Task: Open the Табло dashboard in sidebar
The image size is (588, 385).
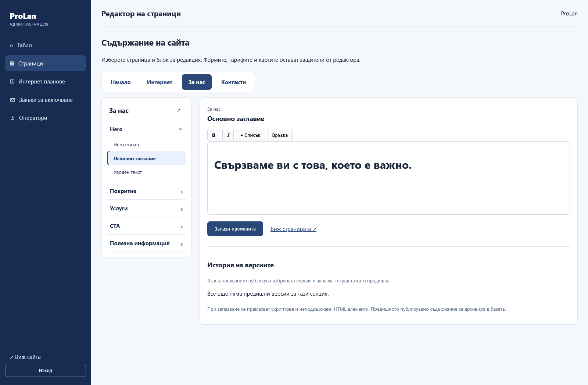Action: click(46, 45)
